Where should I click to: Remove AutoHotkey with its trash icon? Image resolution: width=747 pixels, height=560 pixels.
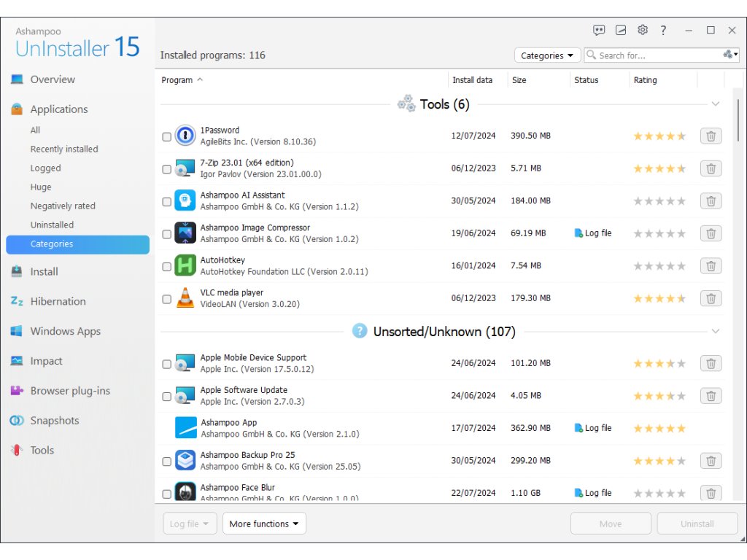pos(711,265)
